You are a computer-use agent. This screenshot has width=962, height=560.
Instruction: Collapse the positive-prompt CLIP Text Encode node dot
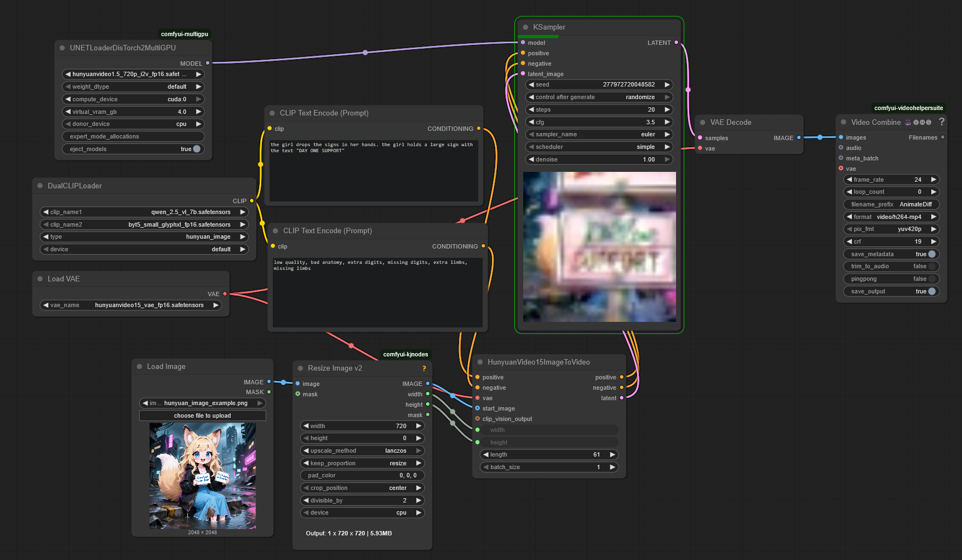coord(272,113)
